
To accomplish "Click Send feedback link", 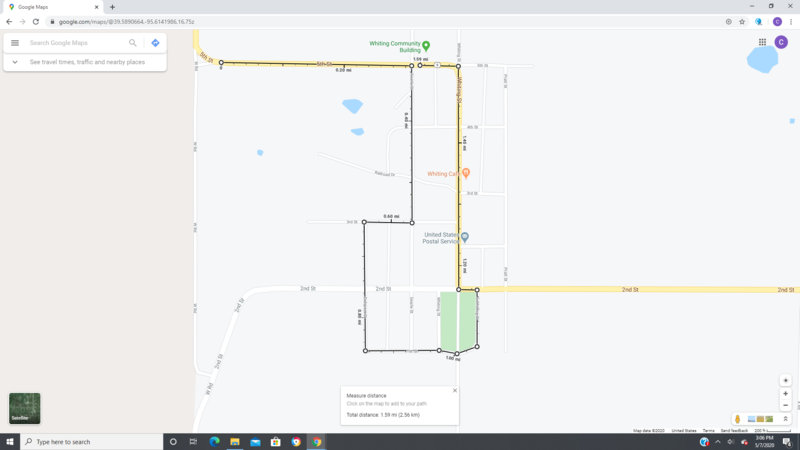I will click(734, 431).
